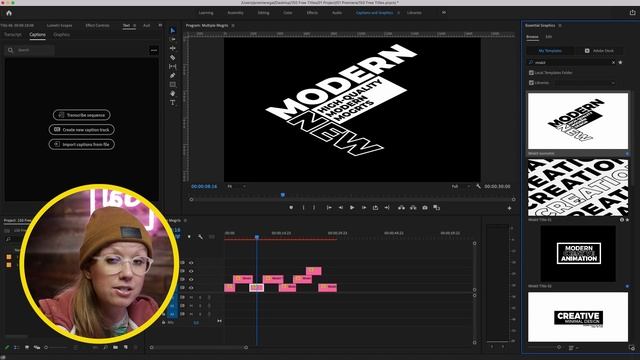Clear the Essential Graphics search text

pos(613,62)
